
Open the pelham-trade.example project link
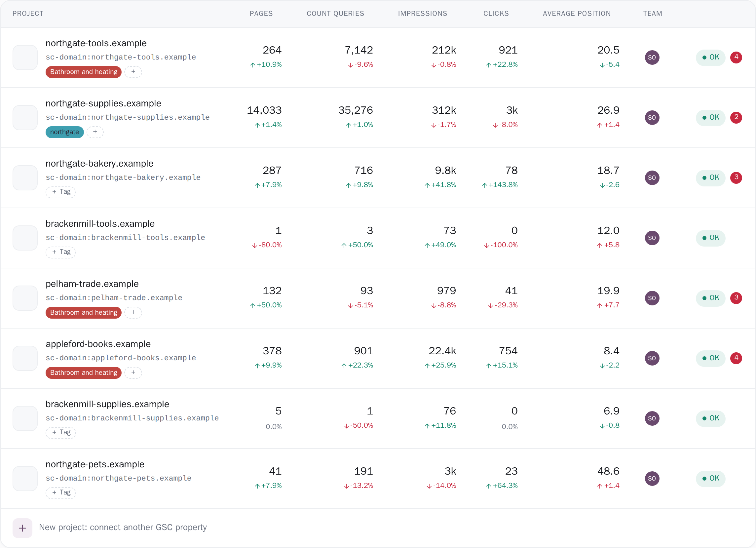(92, 284)
